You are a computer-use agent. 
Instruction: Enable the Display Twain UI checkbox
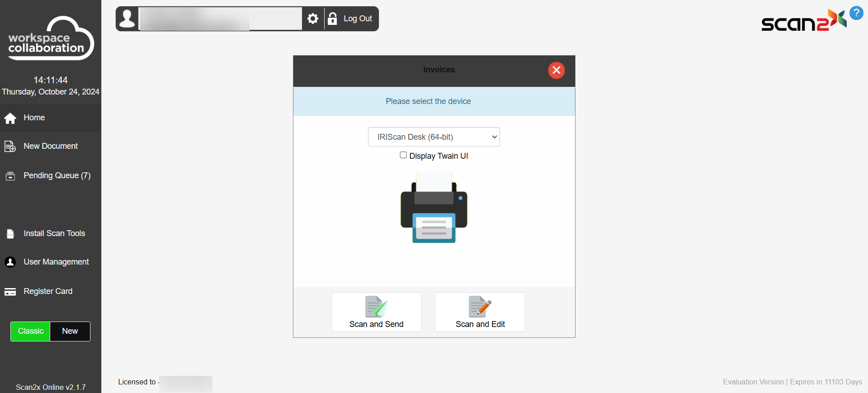(403, 155)
